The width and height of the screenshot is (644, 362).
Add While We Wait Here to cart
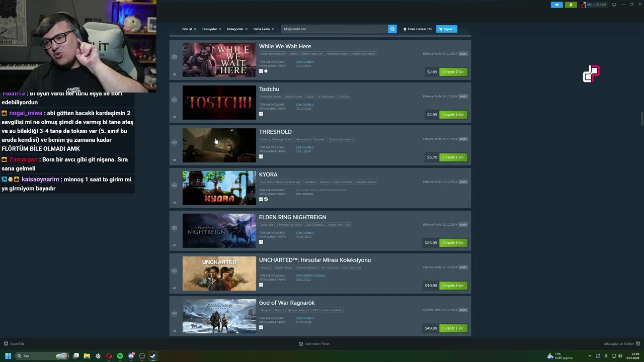point(453,72)
